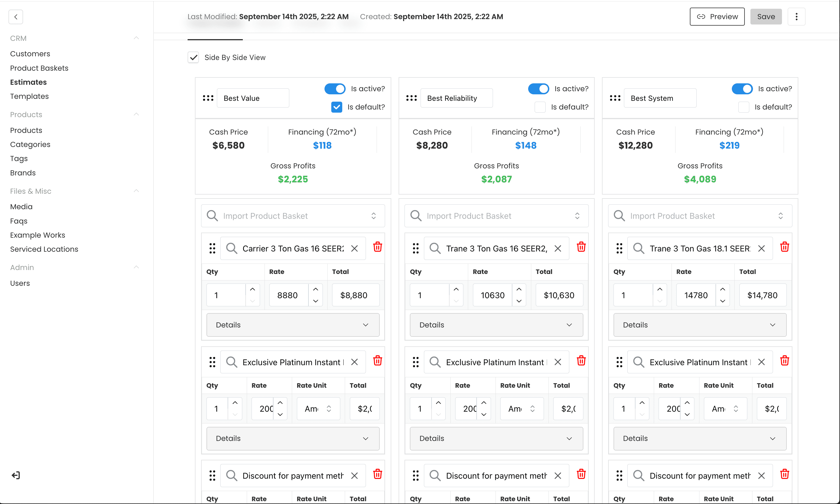
Task: Open Product Baskets in the sidebar
Action: [x=39, y=68]
